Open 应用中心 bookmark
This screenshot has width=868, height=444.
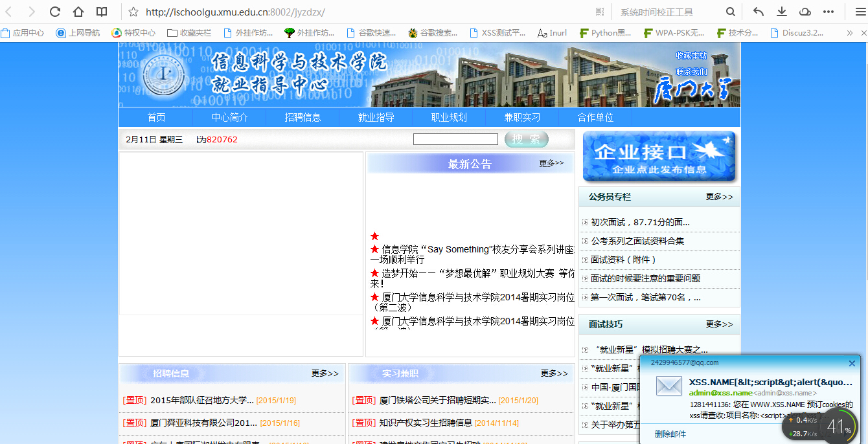(23, 32)
